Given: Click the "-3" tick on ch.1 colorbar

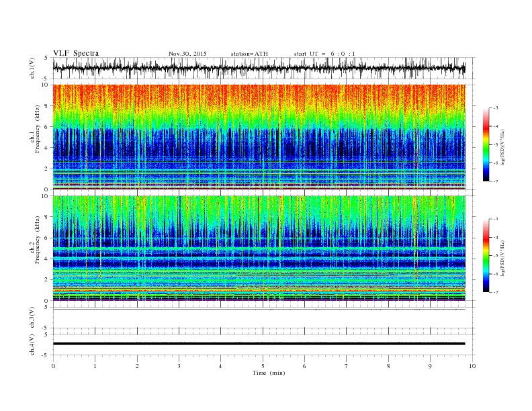Looking at the screenshot, I should pos(495,108).
